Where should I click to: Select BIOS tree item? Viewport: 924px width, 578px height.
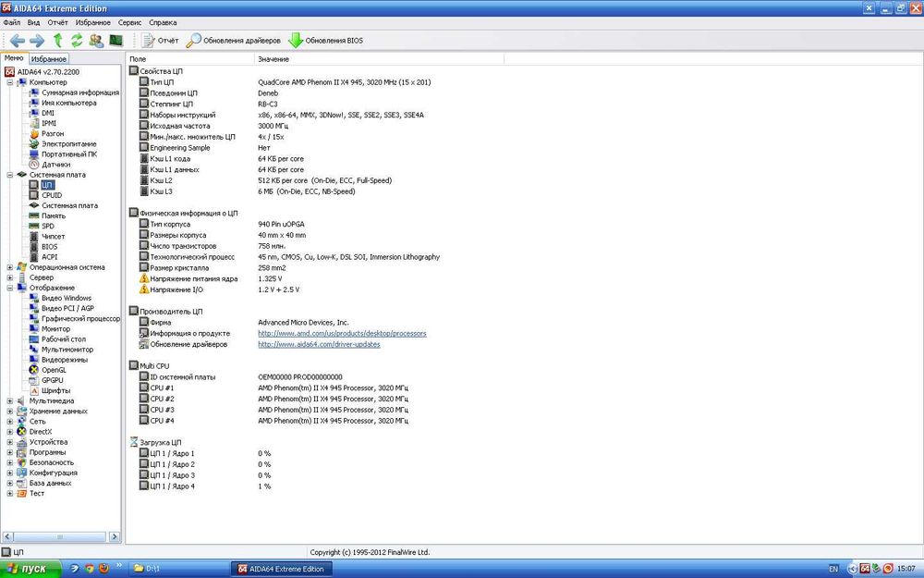coord(50,247)
